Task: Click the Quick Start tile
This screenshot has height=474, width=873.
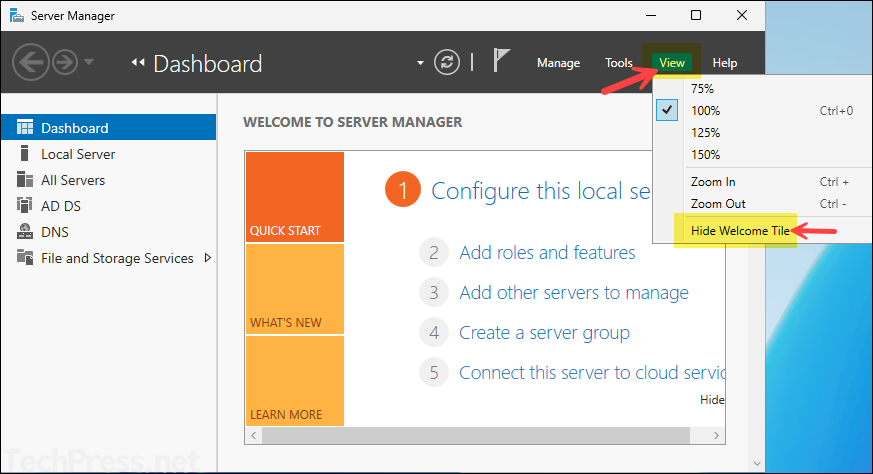Action: [295, 197]
